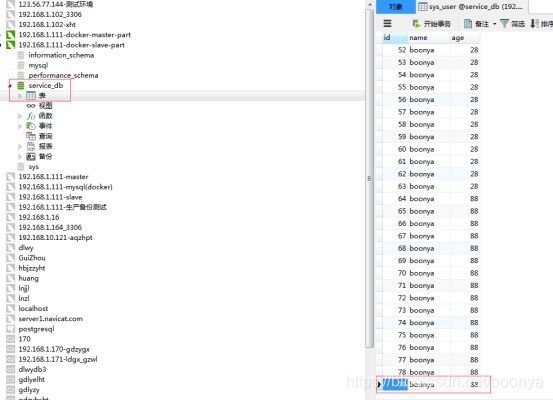Viewport: 553px width, 400px height.
Task: Select the 192.168.1.111-docker-master-part connection icon
Action: click(11, 35)
